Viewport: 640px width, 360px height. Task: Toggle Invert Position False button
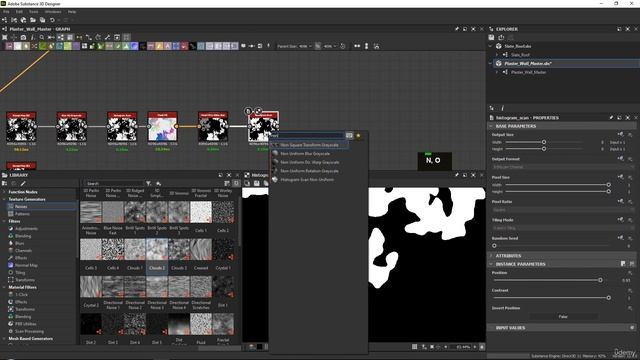(x=563, y=316)
